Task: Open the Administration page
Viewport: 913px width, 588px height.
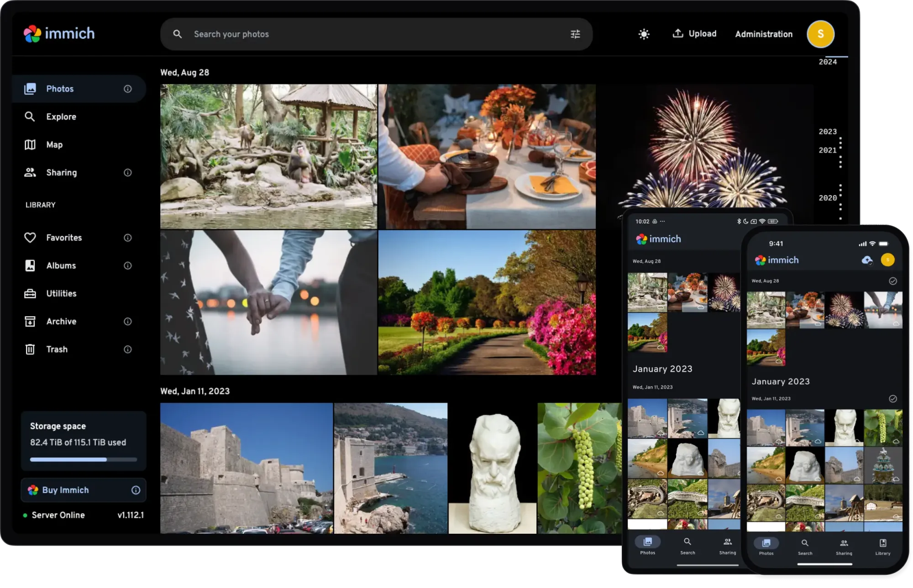Action: (763, 34)
